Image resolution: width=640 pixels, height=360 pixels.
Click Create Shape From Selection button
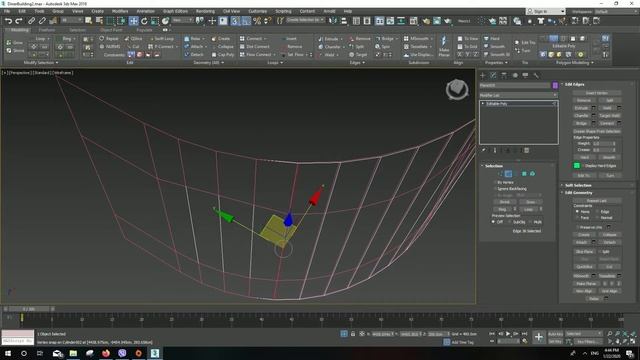596,131
